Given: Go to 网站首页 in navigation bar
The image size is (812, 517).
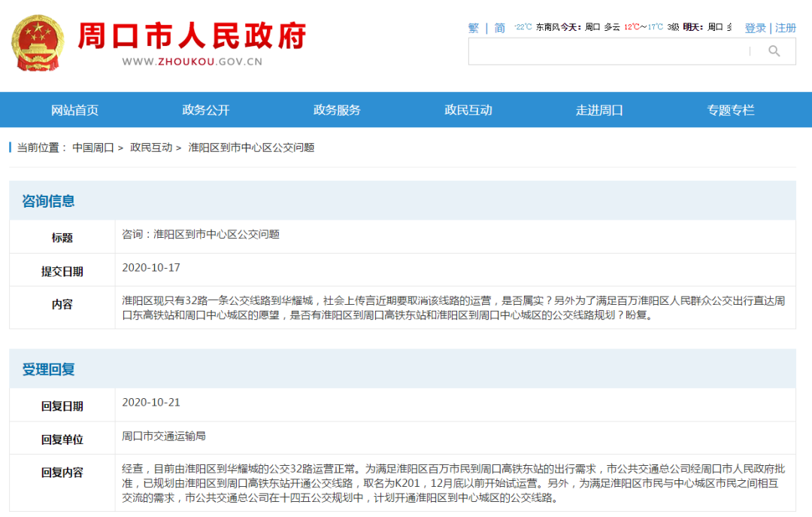Looking at the screenshot, I should (x=74, y=110).
